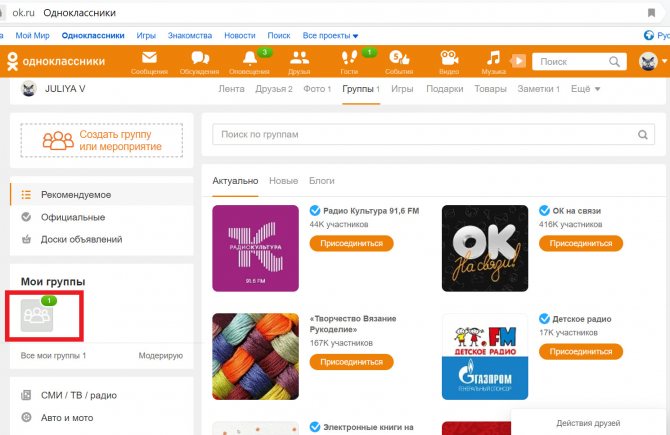
Task: Open the Группы 1 tab
Action: point(361,89)
